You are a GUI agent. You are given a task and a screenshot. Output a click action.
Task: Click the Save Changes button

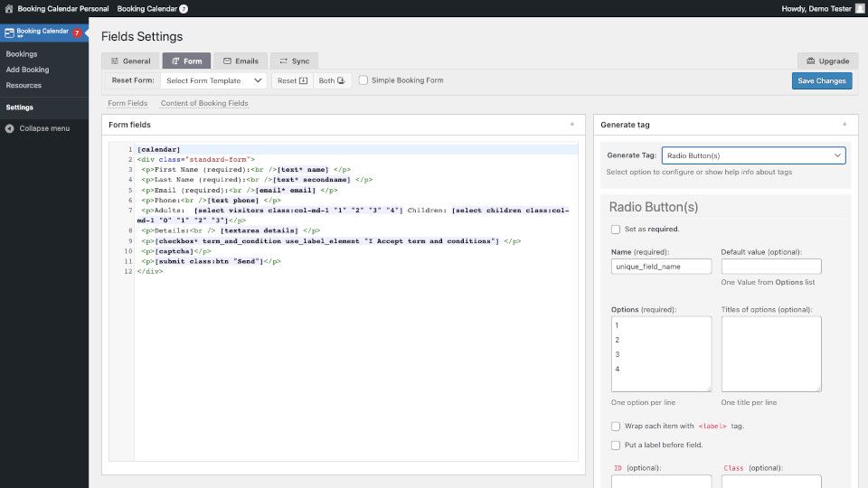click(x=822, y=80)
